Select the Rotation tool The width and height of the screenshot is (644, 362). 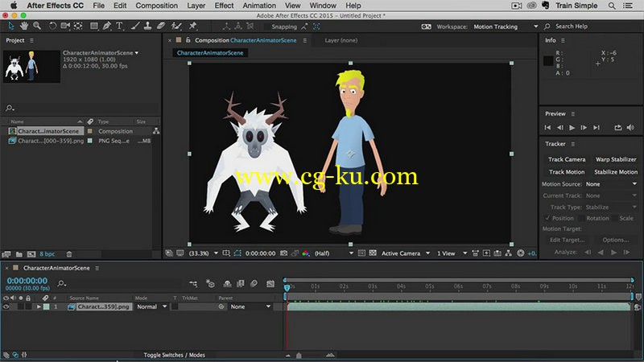[x=52, y=26]
